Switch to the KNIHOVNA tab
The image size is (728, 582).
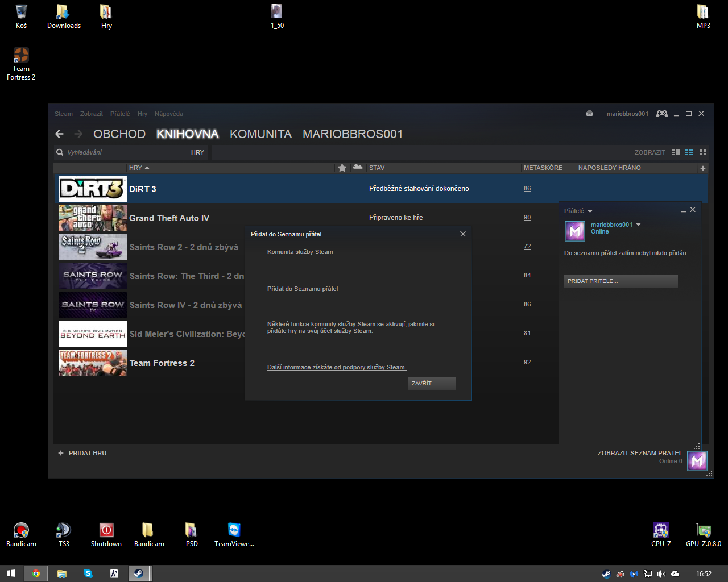[x=188, y=134]
